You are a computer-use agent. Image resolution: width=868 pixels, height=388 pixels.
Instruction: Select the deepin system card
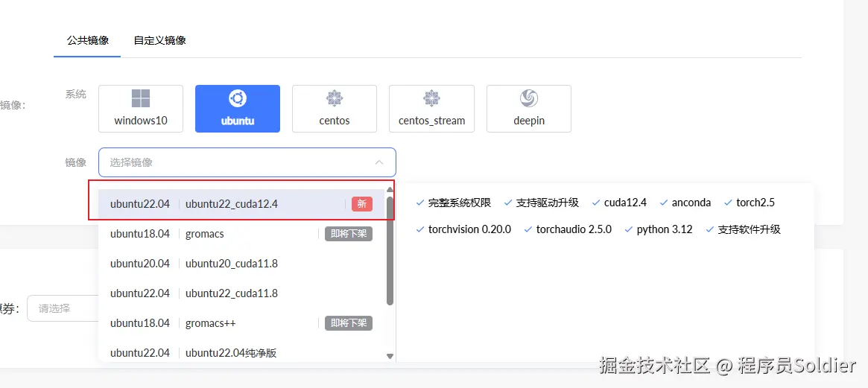(x=529, y=109)
